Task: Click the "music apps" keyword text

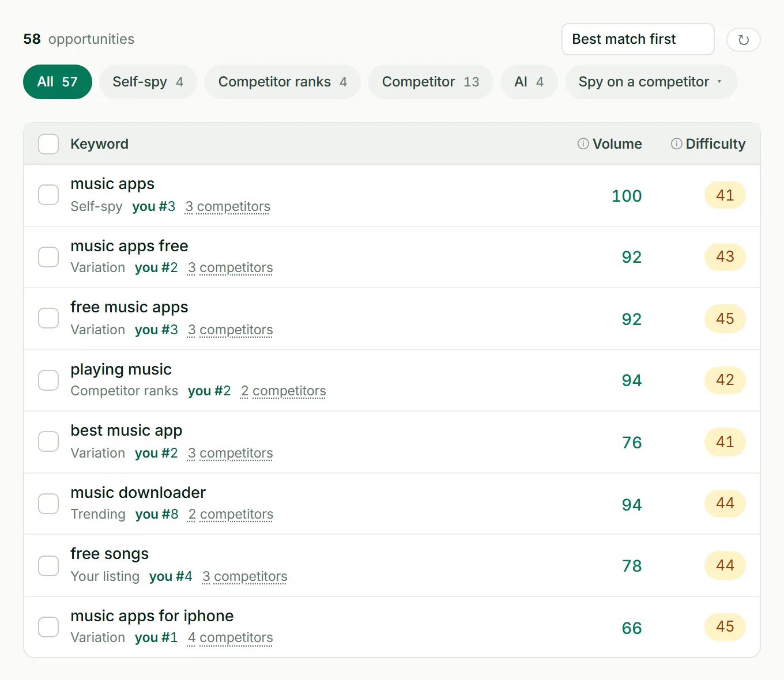Action: 112,184
